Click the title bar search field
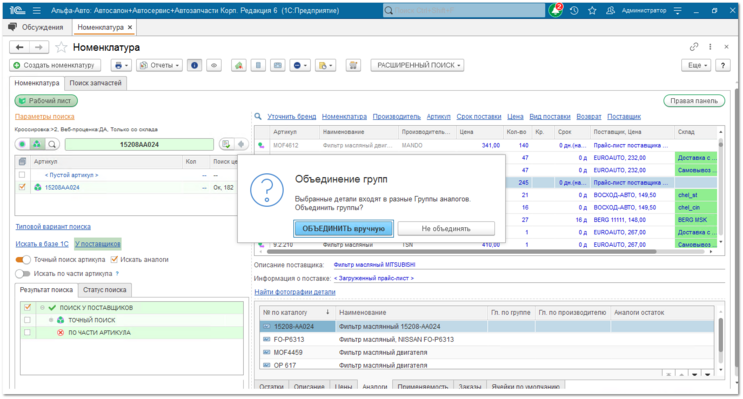The width and height of the screenshot is (743, 399). pos(464,10)
